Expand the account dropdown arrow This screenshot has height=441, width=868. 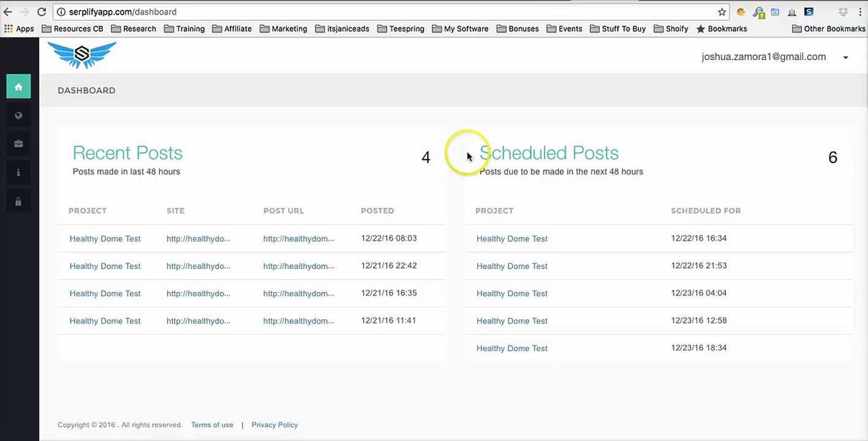pos(845,58)
